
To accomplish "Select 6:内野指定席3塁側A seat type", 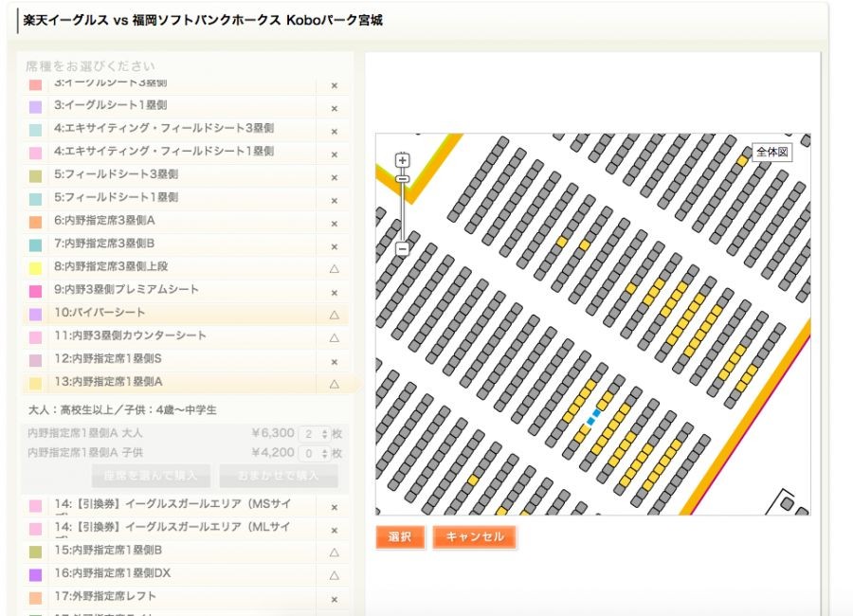I will [x=186, y=221].
